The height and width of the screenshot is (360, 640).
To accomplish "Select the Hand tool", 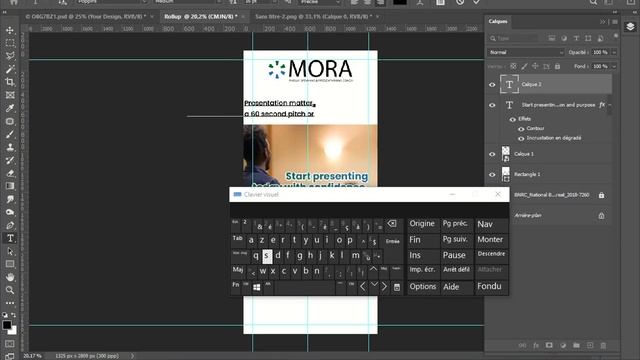I will point(10,277).
